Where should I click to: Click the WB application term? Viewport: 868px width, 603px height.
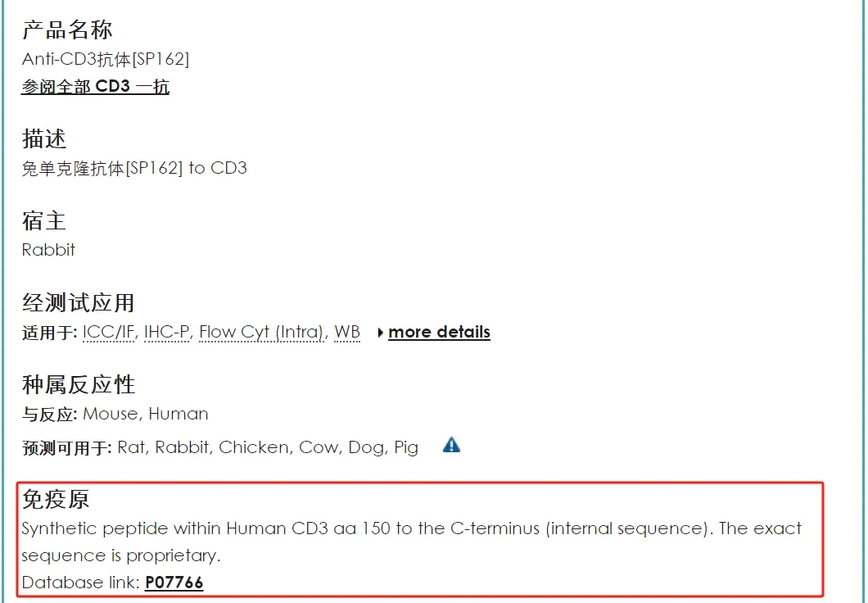point(347,333)
